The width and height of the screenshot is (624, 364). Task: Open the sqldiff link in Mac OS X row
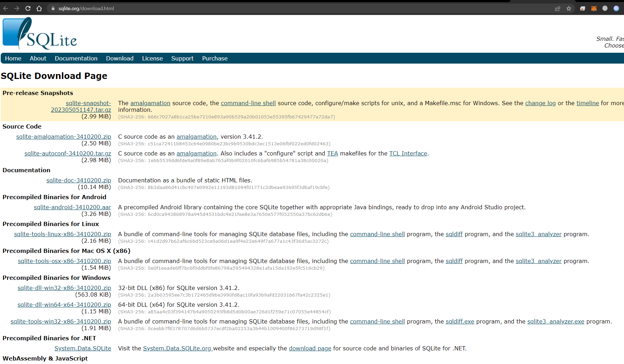pyautogui.click(x=454, y=261)
